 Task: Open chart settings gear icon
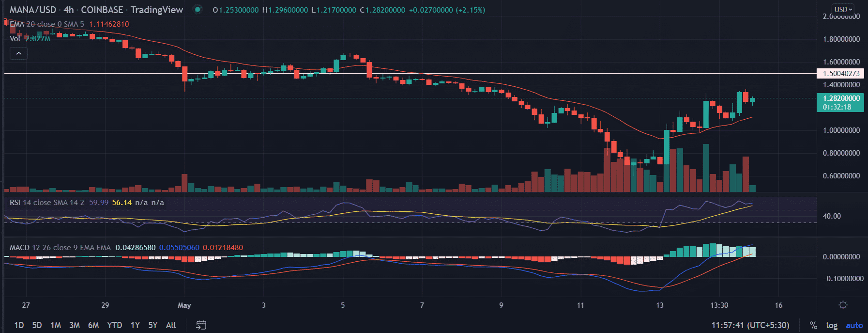coord(843,305)
